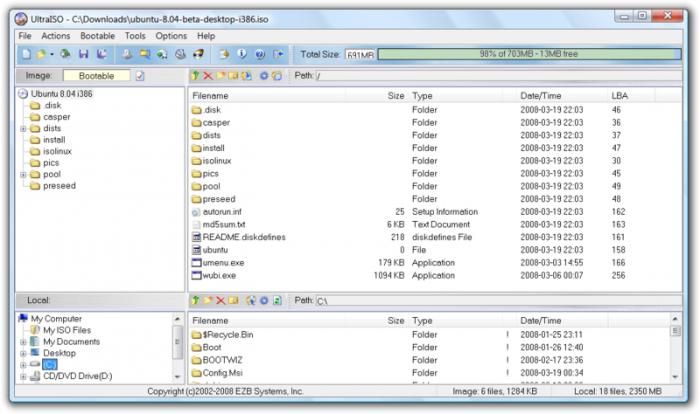Click the blue info (About) toolbar icon

coord(242,54)
